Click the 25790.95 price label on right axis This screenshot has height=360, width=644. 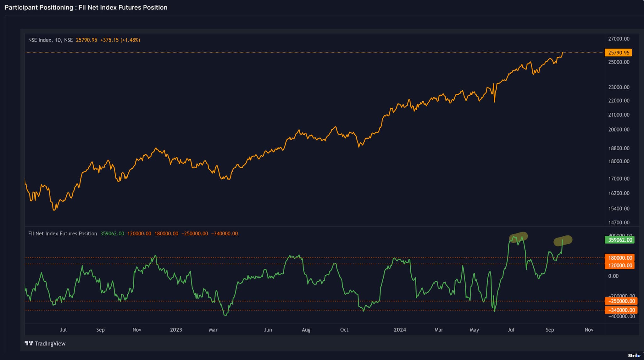coord(619,53)
